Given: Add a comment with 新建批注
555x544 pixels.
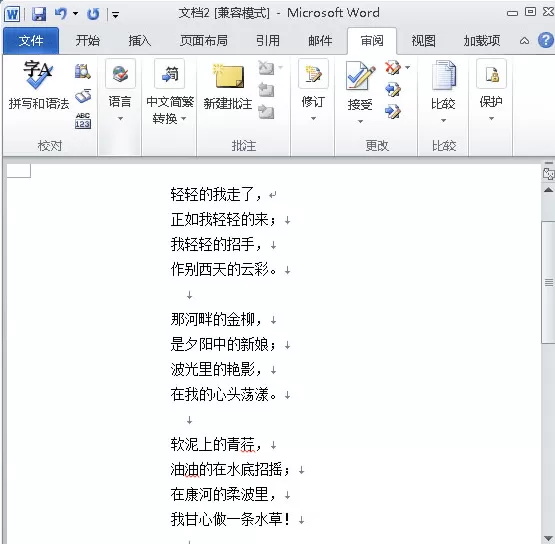Looking at the screenshot, I should coord(228,87).
